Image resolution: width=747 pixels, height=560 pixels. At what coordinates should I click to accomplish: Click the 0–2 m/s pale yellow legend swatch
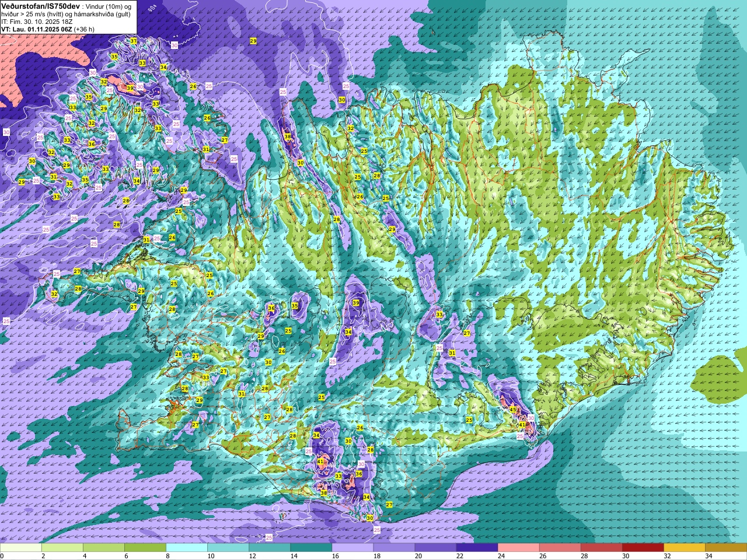tap(21, 548)
